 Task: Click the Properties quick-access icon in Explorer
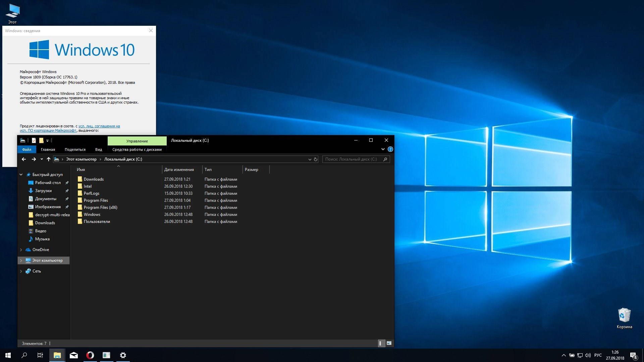(34, 140)
